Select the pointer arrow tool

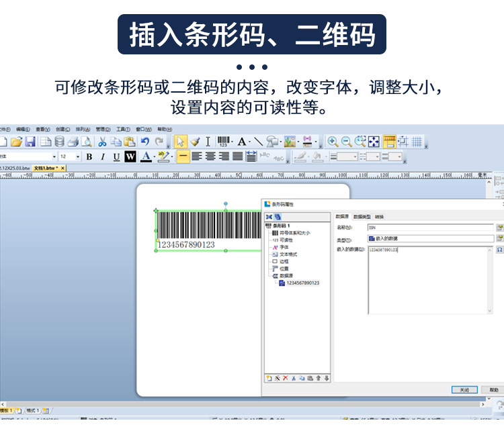point(180,142)
